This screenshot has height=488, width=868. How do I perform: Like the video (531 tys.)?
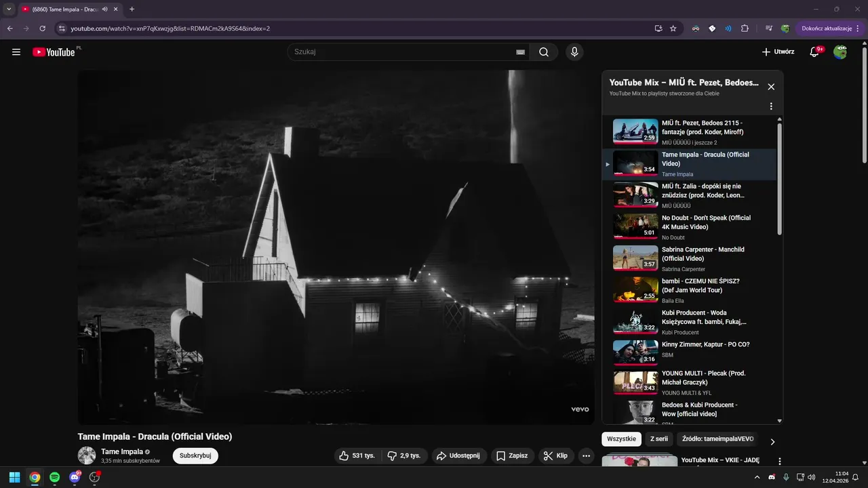(358, 455)
